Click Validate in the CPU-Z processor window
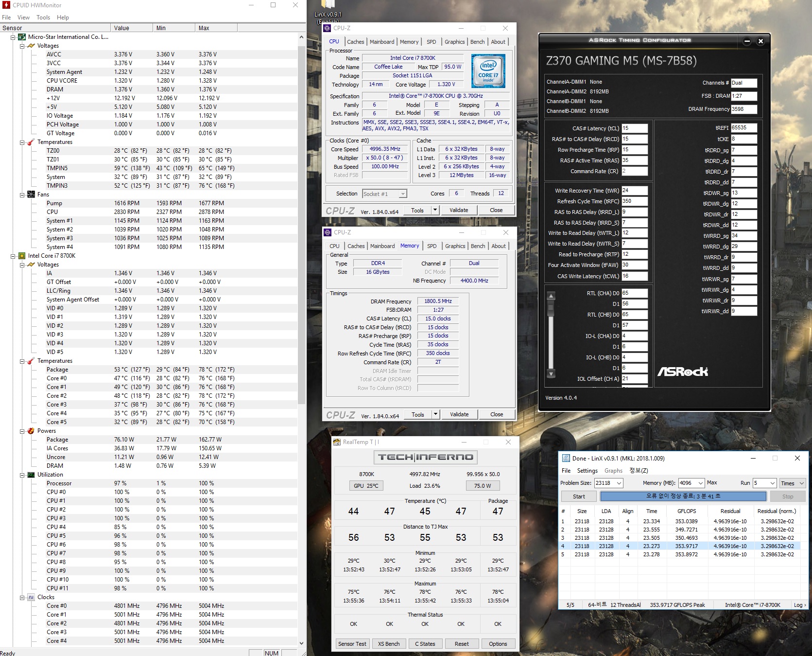This screenshot has height=656, width=812. pos(459,210)
